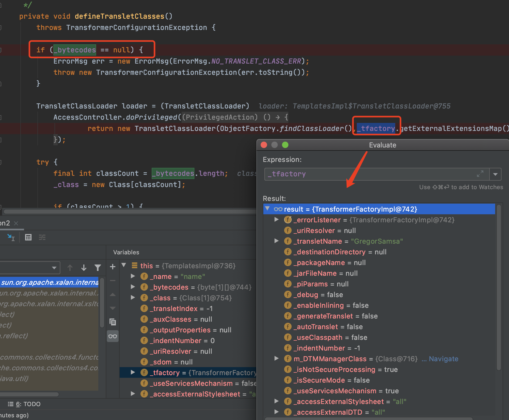Click the Run to Cursor icon
The width and height of the screenshot is (509, 420).
pos(11,237)
